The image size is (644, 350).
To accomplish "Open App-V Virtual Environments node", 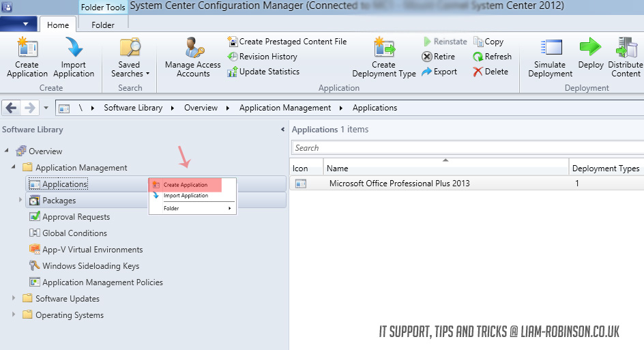I will tap(93, 250).
